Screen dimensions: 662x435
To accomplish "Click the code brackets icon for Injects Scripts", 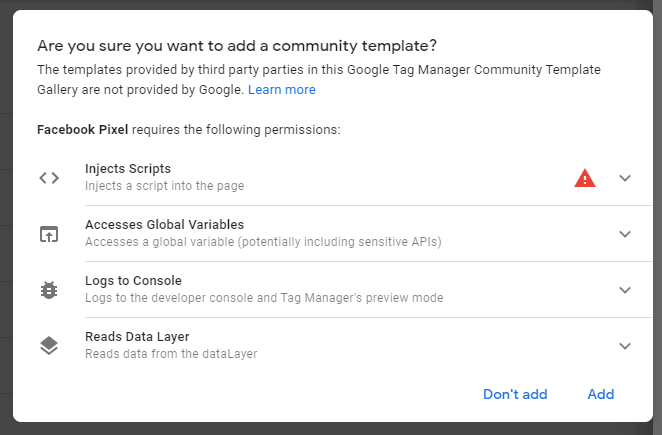I will [x=49, y=178].
